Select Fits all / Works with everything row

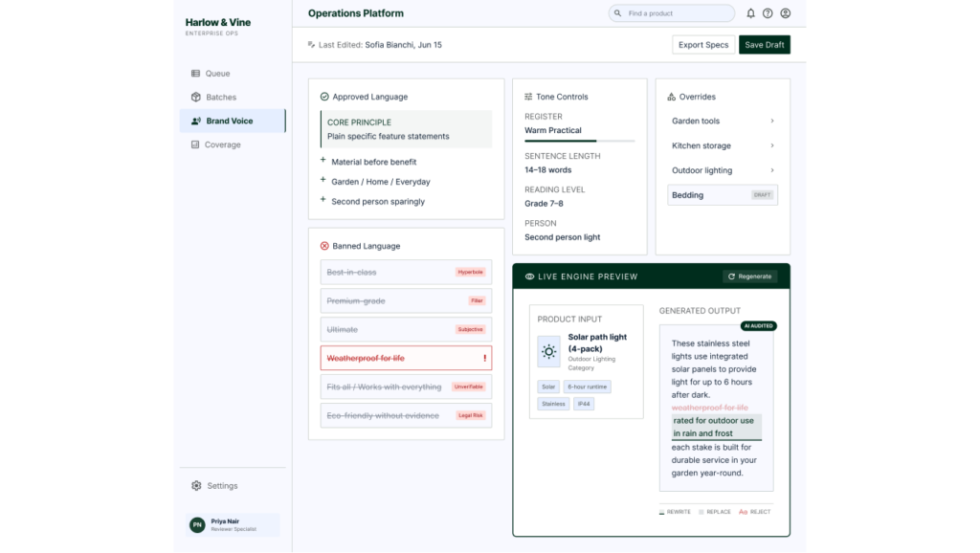pos(406,387)
